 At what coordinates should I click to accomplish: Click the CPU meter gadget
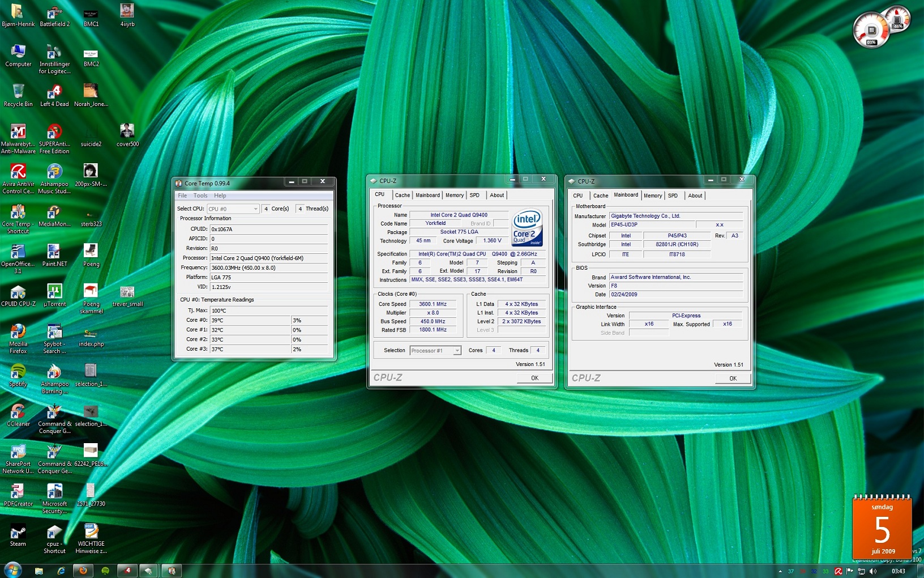coord(872,30)
